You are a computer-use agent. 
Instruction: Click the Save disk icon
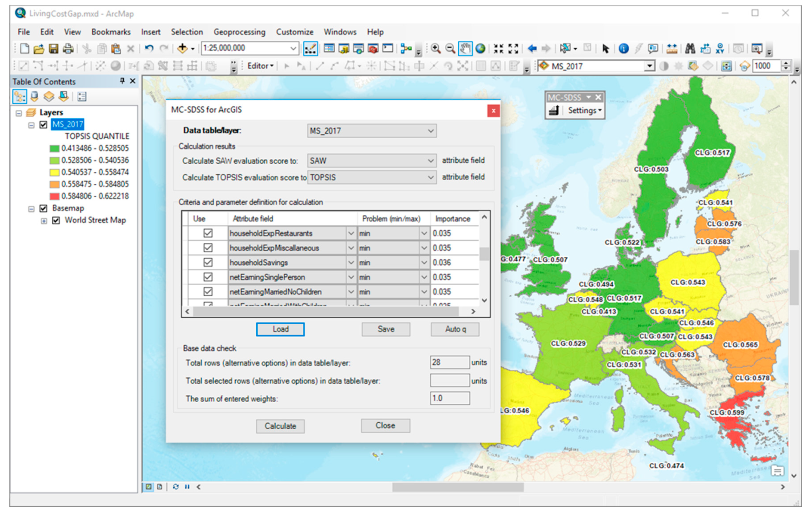click(53, 49)
